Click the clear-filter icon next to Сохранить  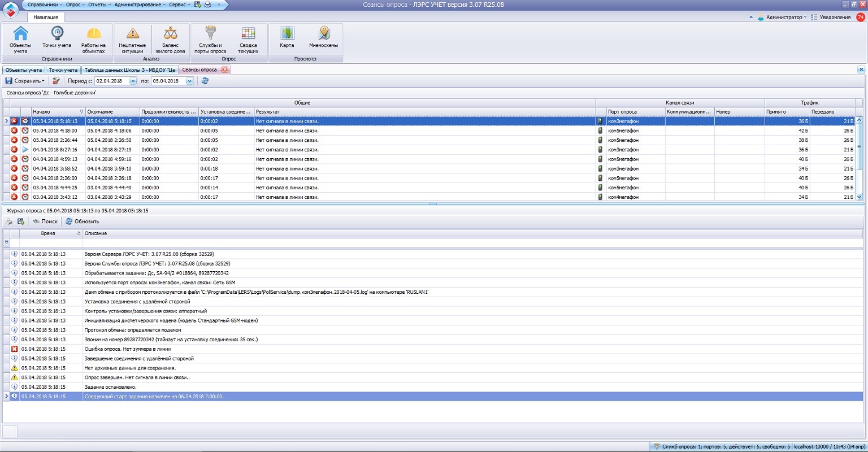coord(56,81)
